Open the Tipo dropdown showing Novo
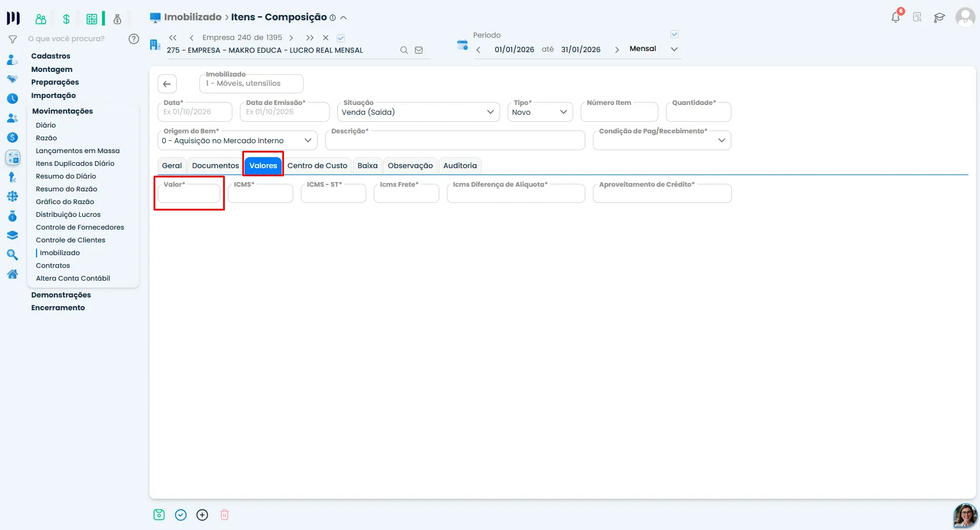Image resolution: width=980 pixels, height=530 pixels. pos(540,112)
